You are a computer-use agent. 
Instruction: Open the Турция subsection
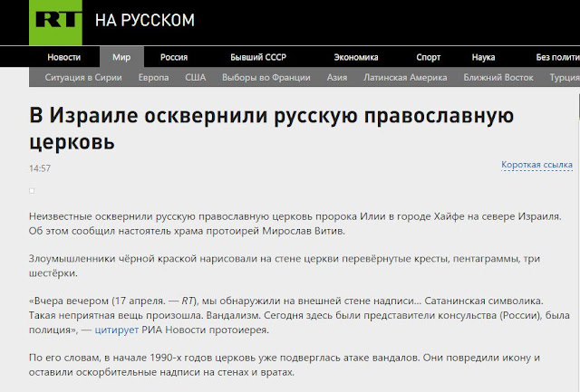click(565, 78)
